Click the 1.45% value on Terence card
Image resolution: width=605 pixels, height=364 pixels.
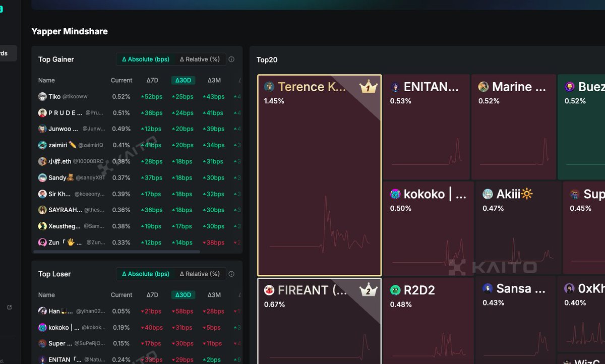[x=274, y=101]
